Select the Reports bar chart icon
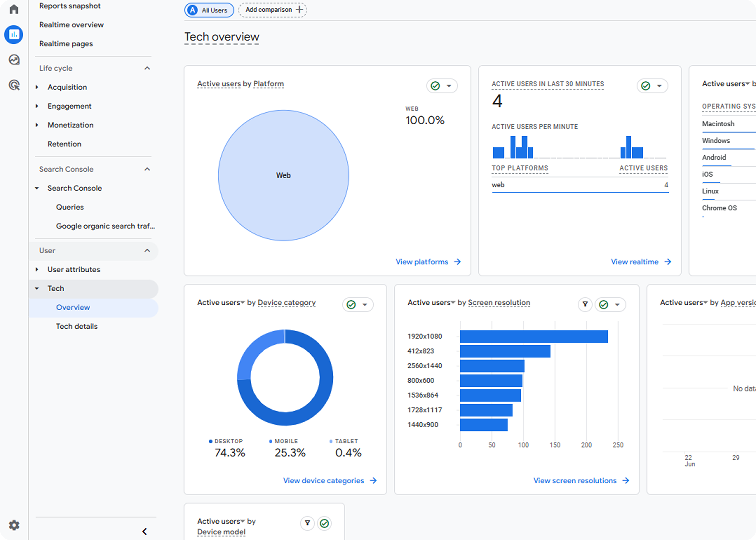Screen dimensions: 756x540 pyautogui.click(x=14, y=34)
